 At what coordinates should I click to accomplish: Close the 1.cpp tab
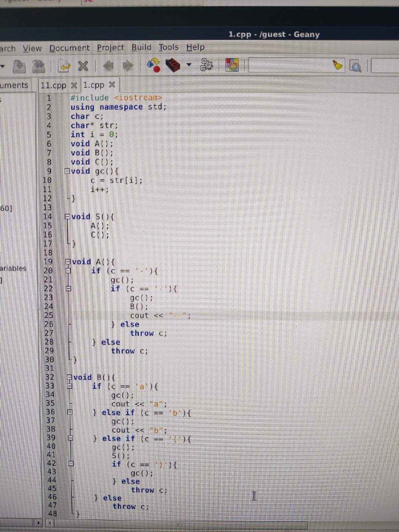click(112, 85)
